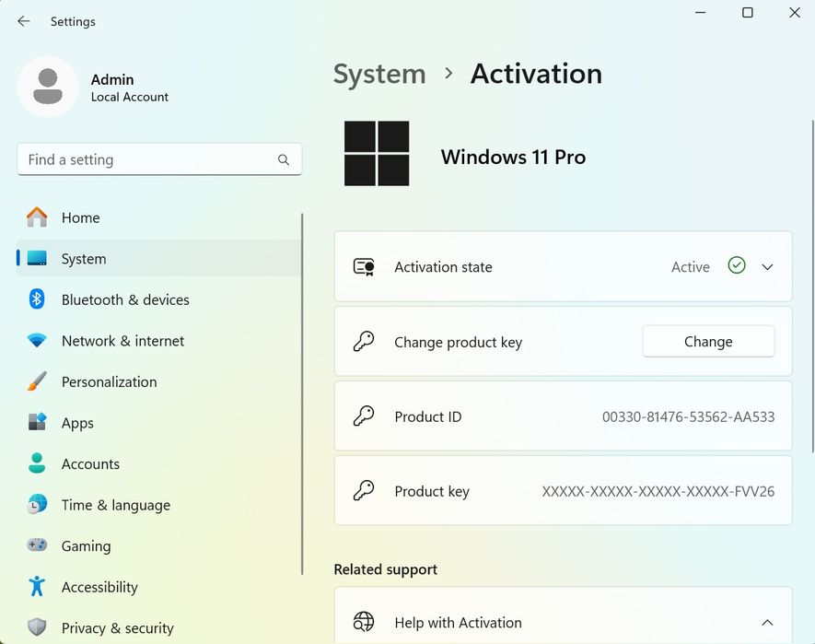
Task: Select System in the sidebar
Action: click(x=158, y=258)
